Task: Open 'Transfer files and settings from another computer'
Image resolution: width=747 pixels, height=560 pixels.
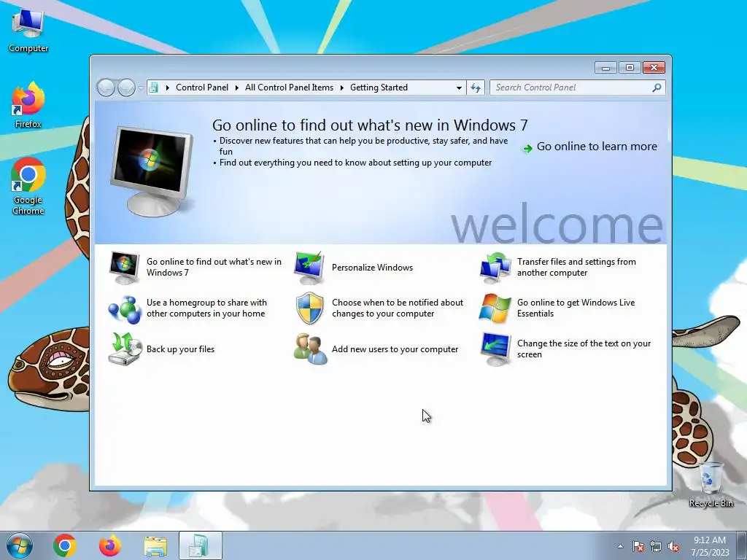Action: click(576, 267)
